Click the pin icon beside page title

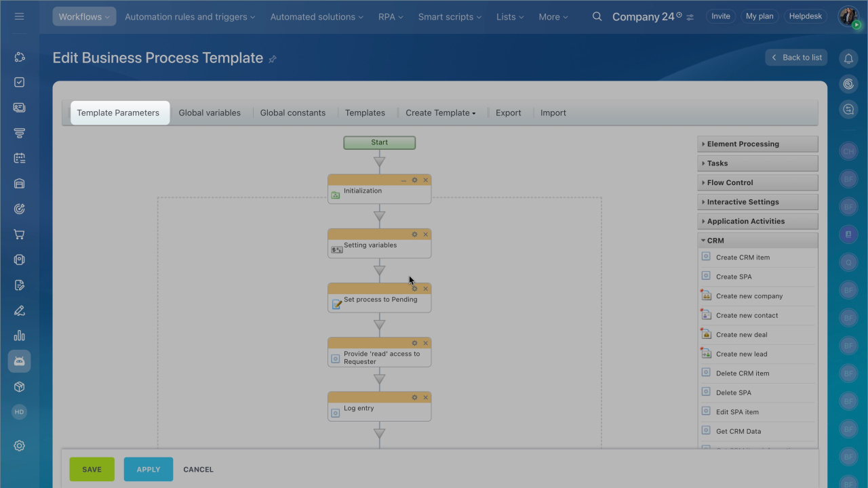(x=273, y=59)
